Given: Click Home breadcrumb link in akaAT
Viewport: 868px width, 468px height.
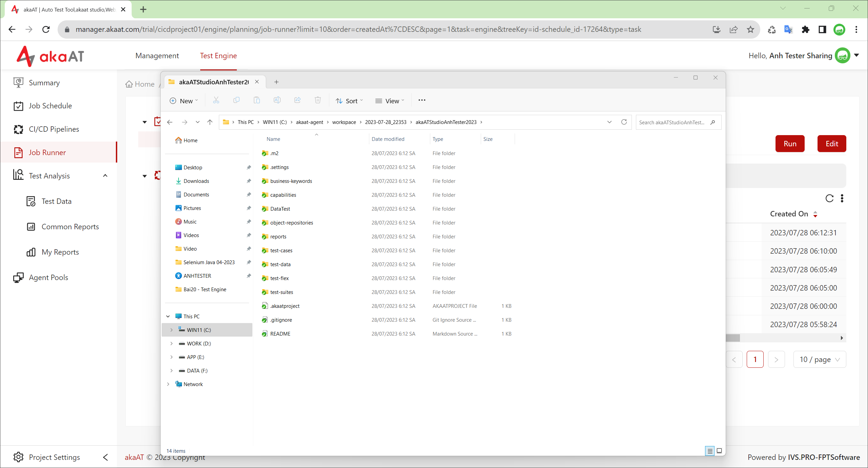Looking at the screenshot, I should [140, 84].
